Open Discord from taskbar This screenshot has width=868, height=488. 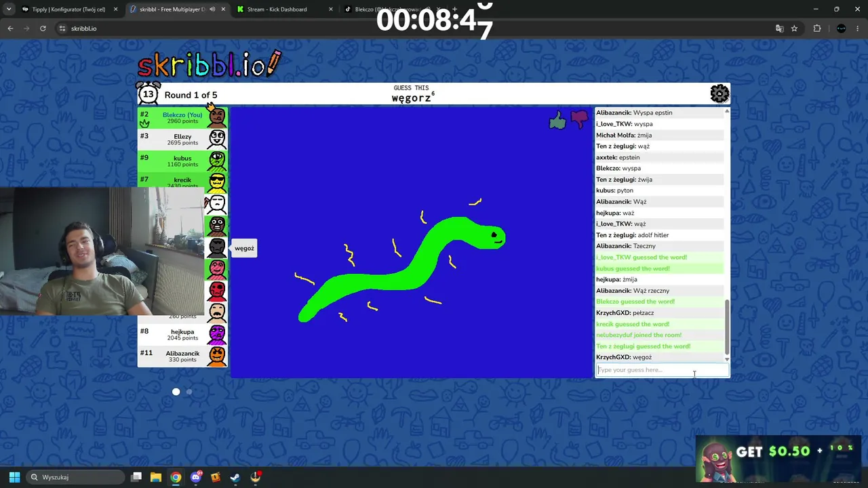pos(196,477)
